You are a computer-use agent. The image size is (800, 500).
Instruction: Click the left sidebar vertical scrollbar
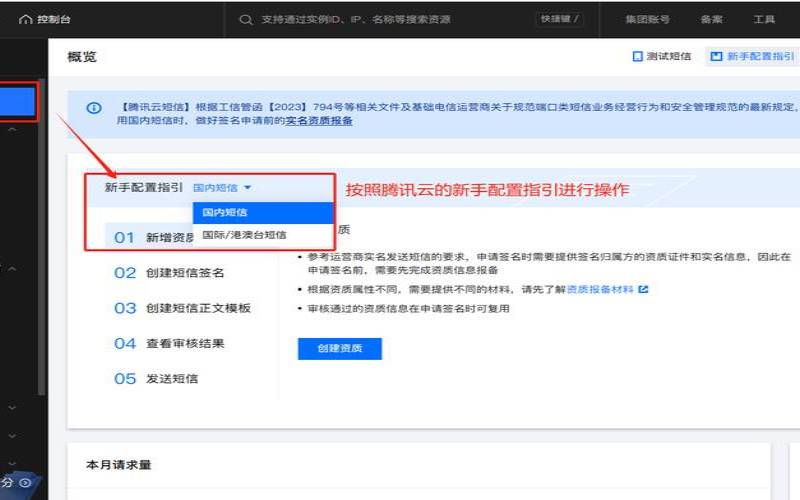coord(41,237)
